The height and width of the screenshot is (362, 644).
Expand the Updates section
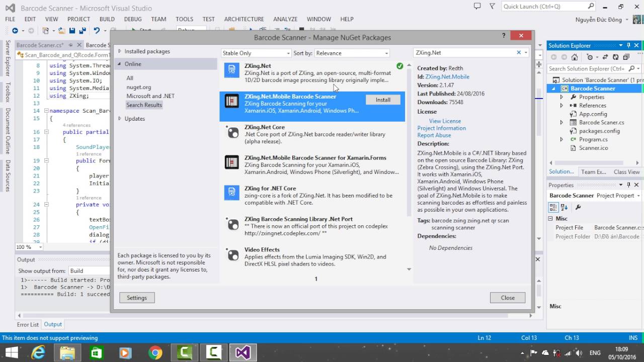pos(120,119)
